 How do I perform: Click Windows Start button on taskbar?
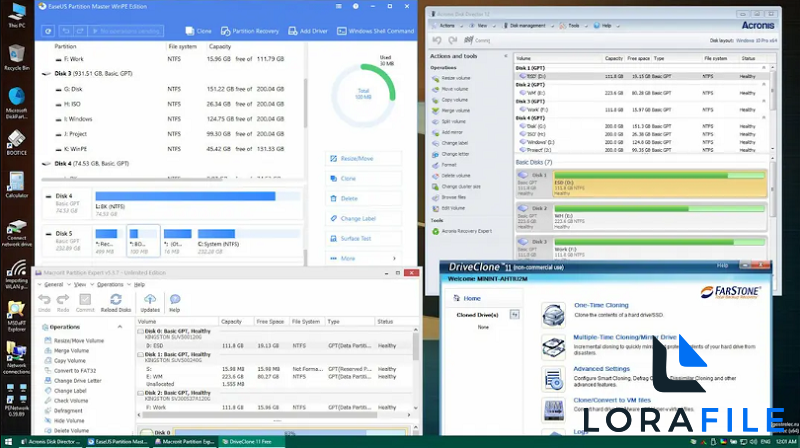point(8,442)
